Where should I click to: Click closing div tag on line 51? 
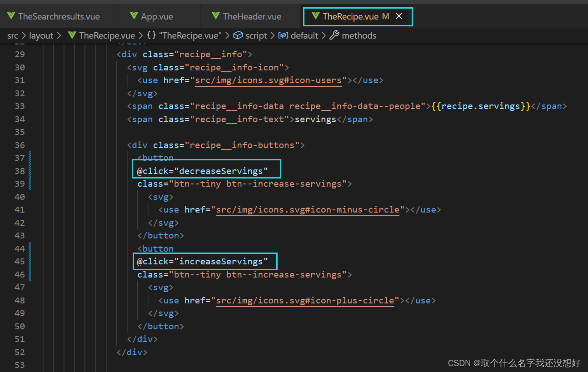point(143,339)
